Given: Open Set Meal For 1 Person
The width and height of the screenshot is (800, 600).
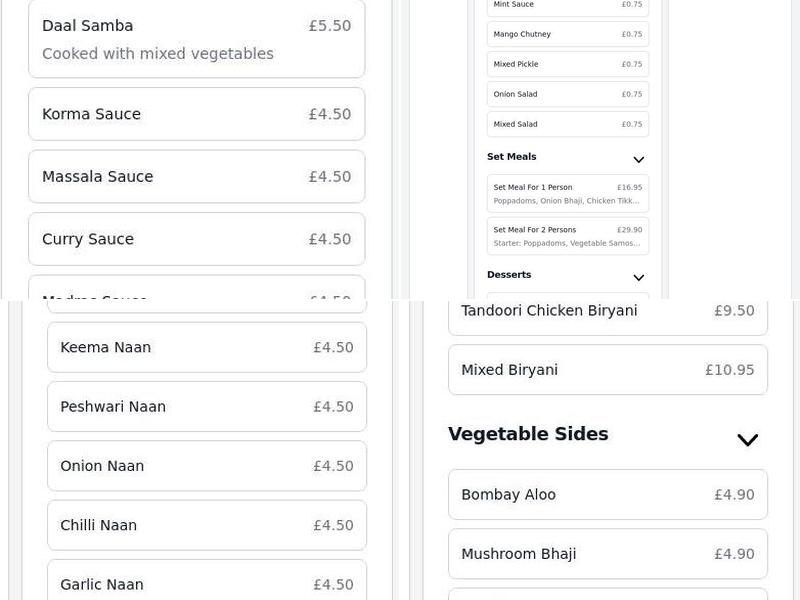Looking at the screenshot, I should [x=567, y=193].
